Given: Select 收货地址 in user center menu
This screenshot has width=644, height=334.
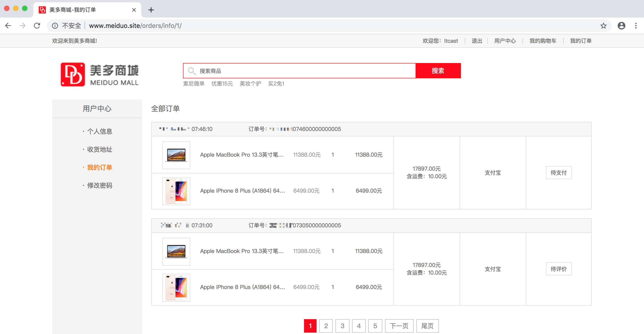Looking at the screenshot, I should (99, 149).
